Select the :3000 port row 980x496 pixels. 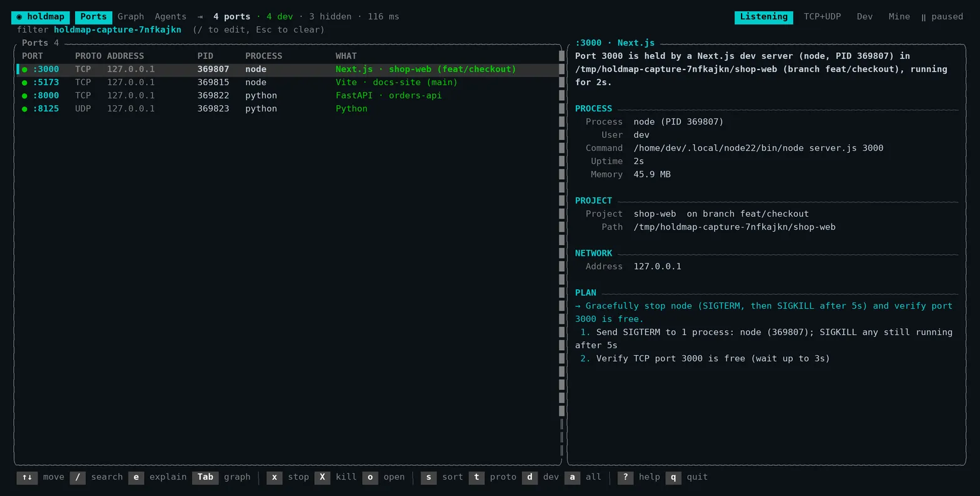click(288, 70)
